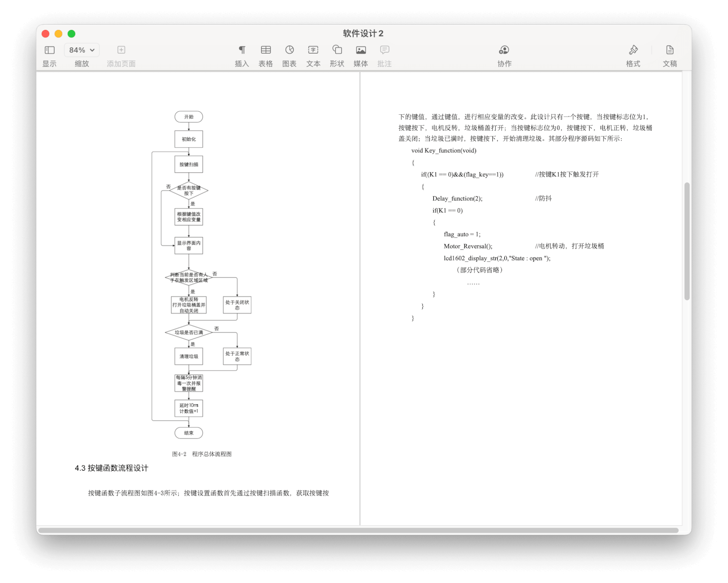
Task: Select the 延时10ms 计数值+1 box
Action: pyautogui.click(x=189, y=408)
